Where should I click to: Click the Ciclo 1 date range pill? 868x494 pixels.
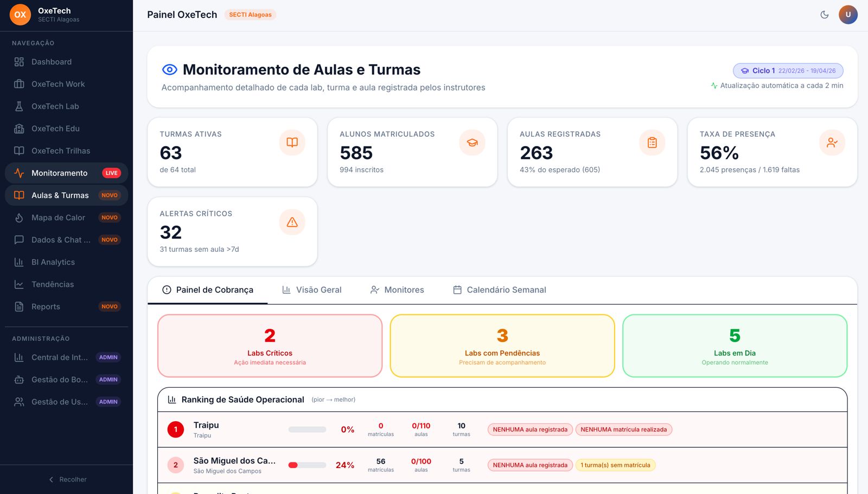[x=787, y=71]
